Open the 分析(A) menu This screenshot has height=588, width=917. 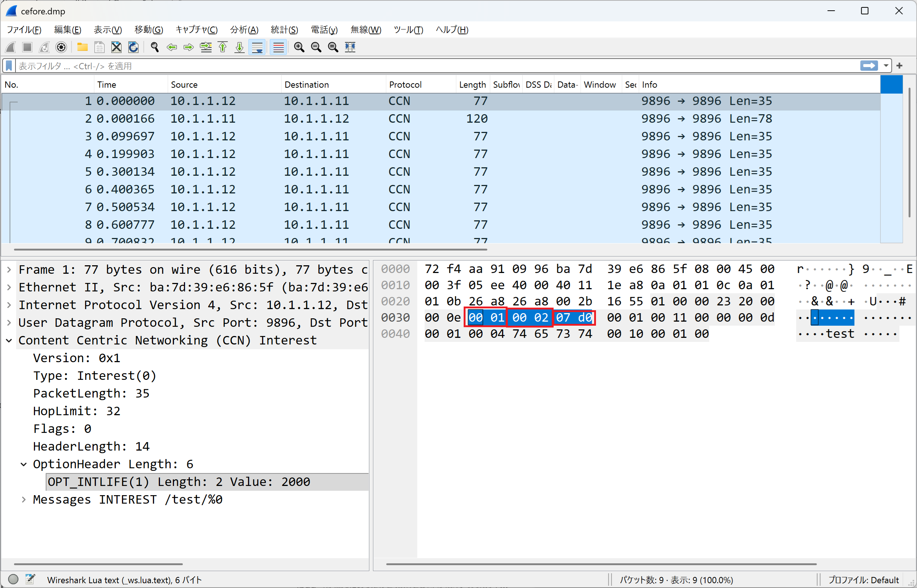[x=244, y=30]
